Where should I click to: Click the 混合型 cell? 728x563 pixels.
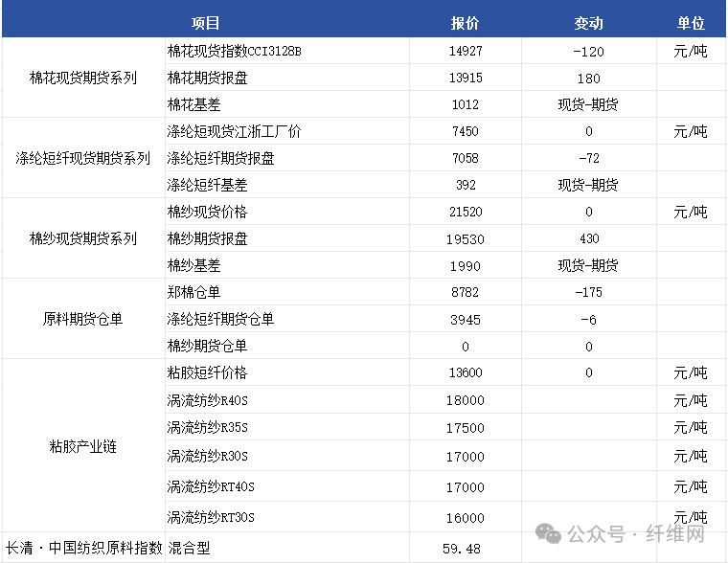(x=189, y=548)
